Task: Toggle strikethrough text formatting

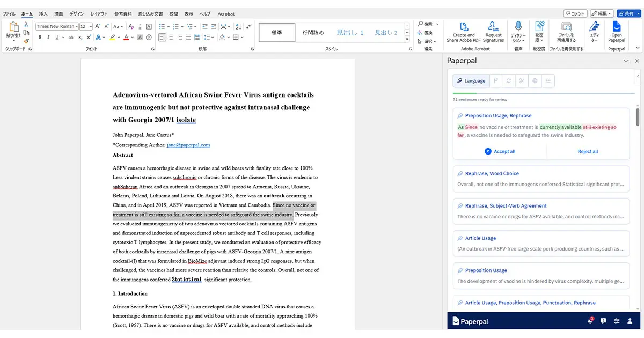Action: 71,38
